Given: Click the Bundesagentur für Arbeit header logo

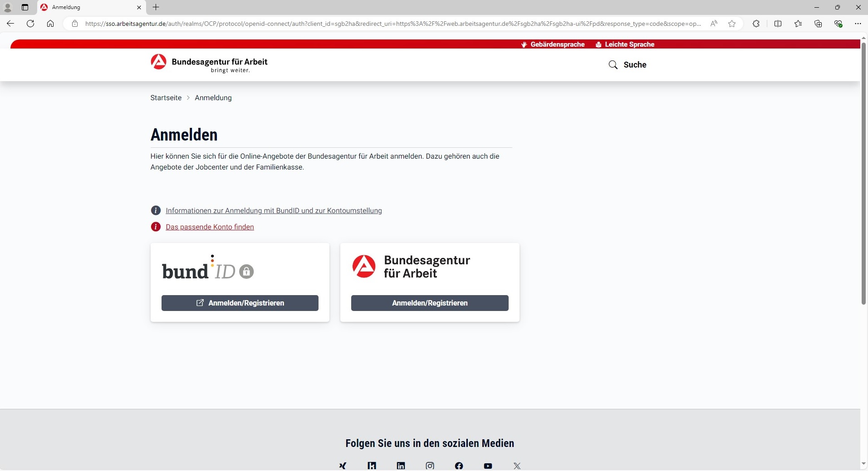Looking at the screenshot, I should 209,63.
